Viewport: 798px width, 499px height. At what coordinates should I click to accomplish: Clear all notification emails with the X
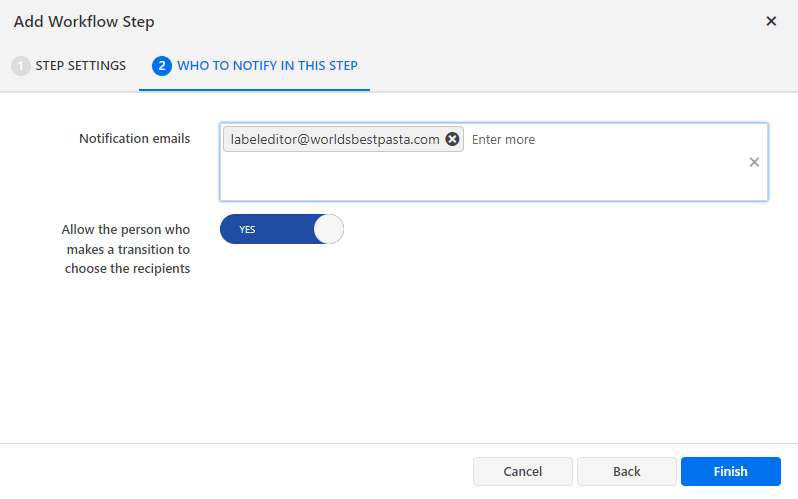coord(754,162)
